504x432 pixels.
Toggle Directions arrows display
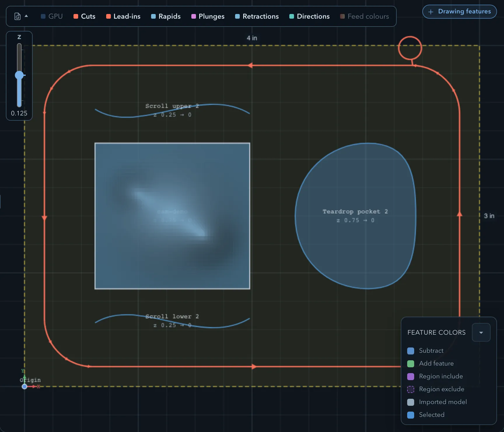[x=309, y=16]
